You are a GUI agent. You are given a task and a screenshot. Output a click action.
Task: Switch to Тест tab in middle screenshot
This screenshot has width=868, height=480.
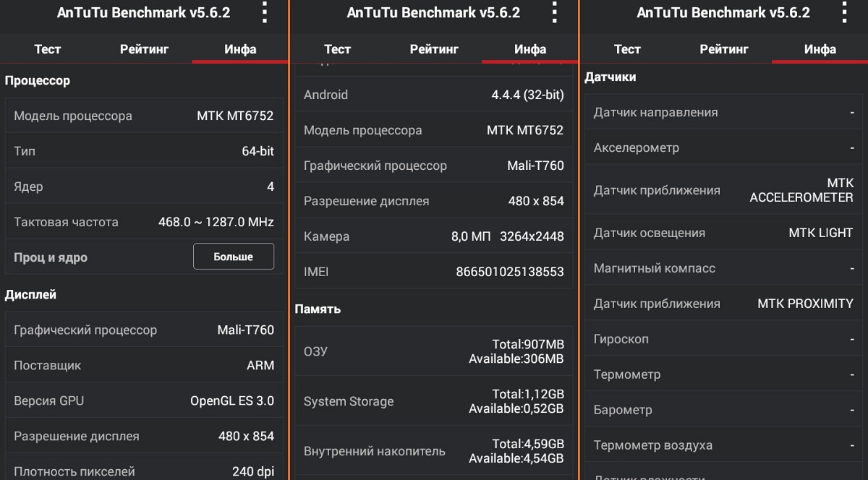337,49
